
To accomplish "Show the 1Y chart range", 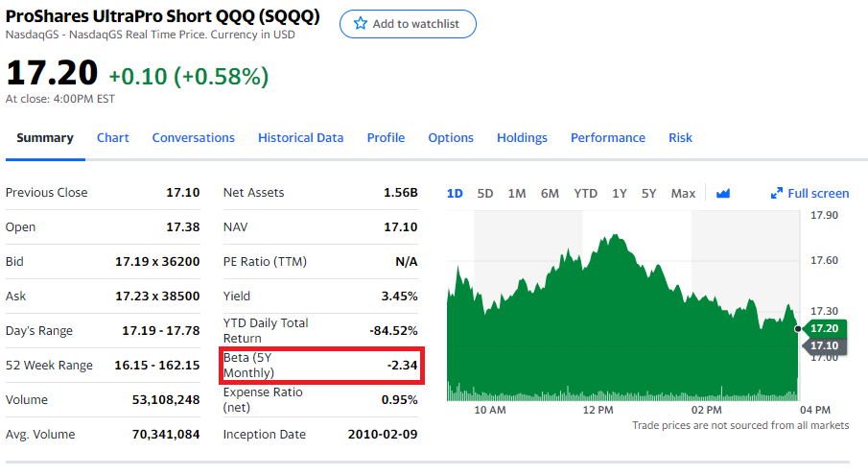I will click(x=620, y=193).
